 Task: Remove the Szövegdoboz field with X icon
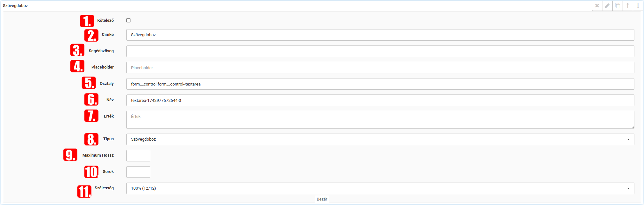pos(597,6)
